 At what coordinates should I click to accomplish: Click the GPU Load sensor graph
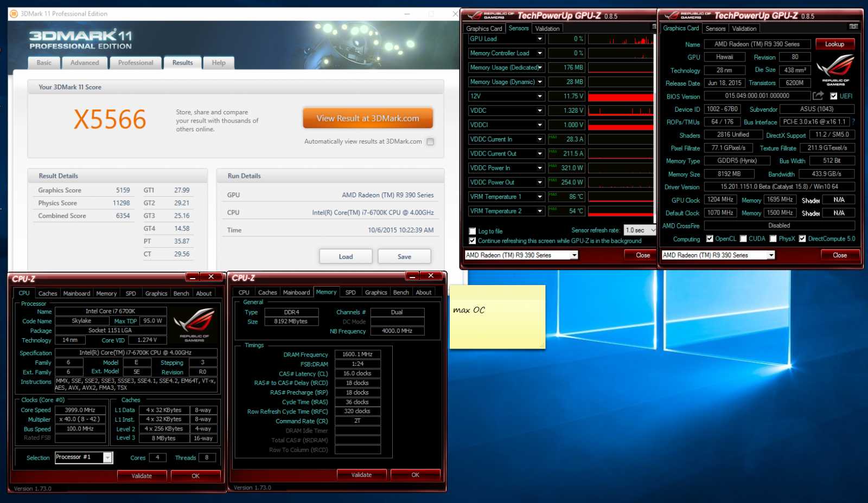621,39
